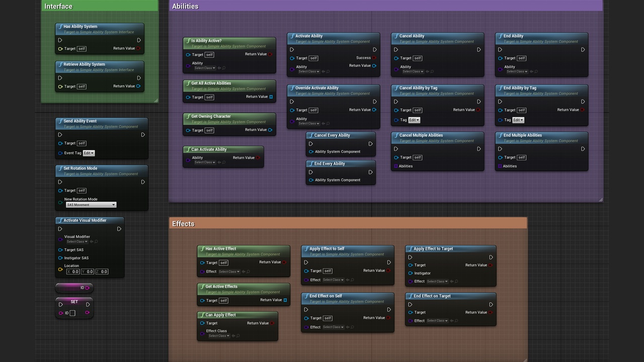The image size is (644, 362).
Task: Click the execution output pin on End Ability
Action: (x=583, y=50)
